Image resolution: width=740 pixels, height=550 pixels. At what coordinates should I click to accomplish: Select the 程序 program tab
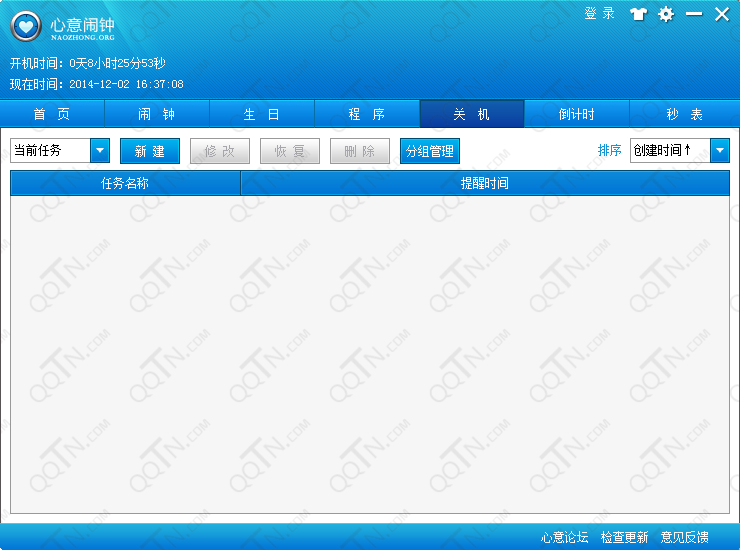367,114
